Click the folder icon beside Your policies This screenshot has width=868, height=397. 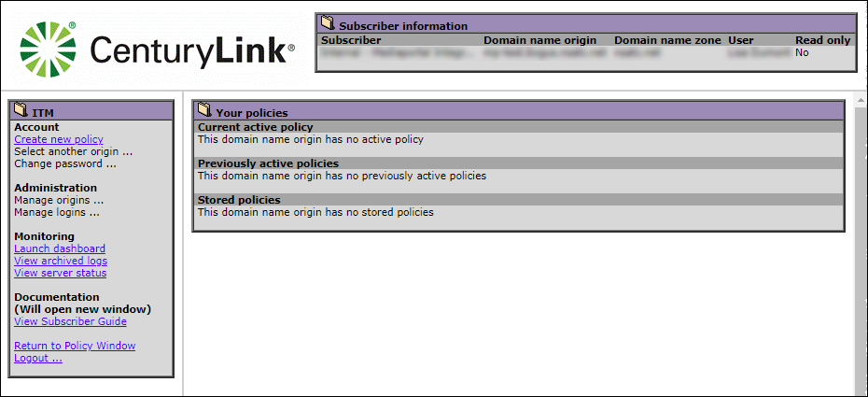[x=204, y=109]
